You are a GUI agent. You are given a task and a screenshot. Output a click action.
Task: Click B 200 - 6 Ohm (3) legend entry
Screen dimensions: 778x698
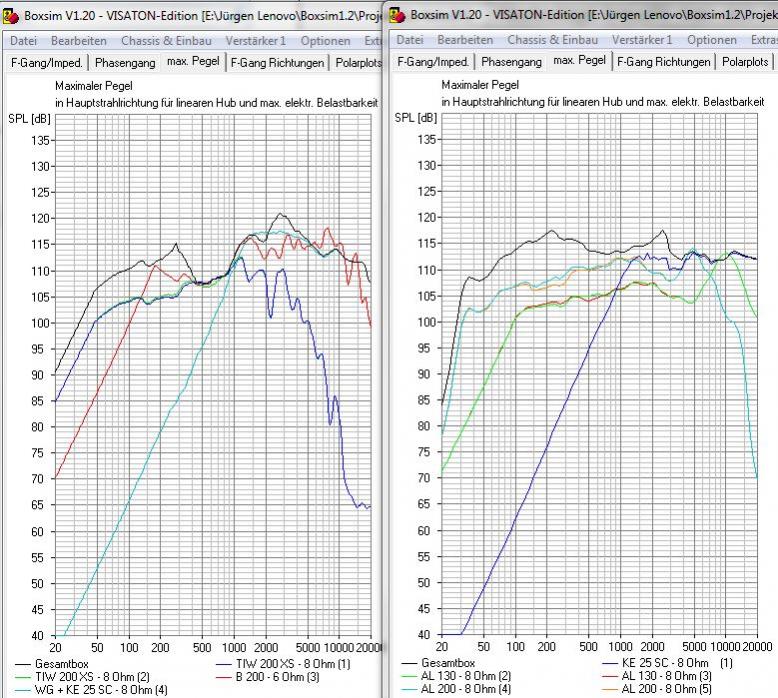267,677
